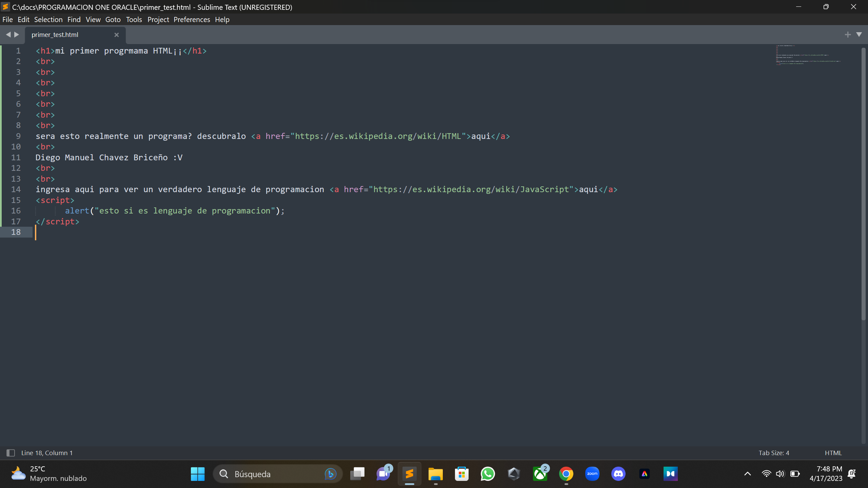The width and height of the screenshot is (868, 488).
Task: Open the Preferences menu
Action: pyautogui.click(x=192, y=20)
